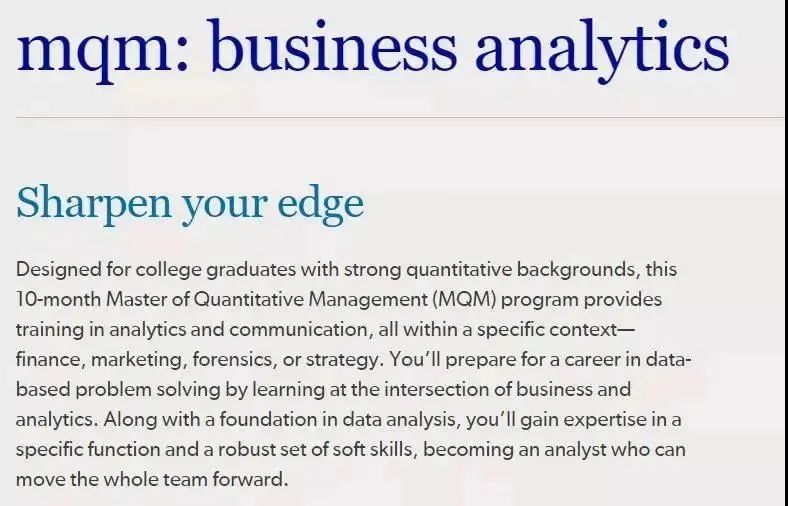Click the word 'edge' in the subheading
The width and height of the screenshot is (788, 506).
(x=321, y=205)
